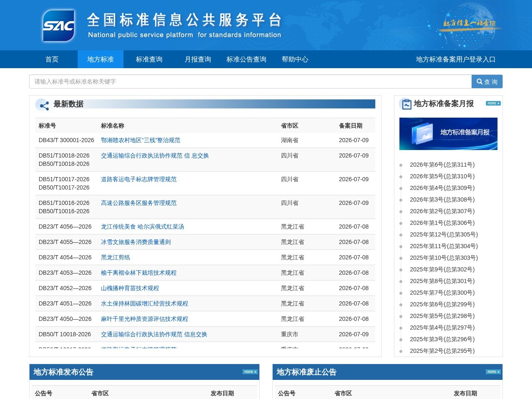
Task: Open 道路客运电子标志牌管理规范 link
Action: pyautogui.click(x=139, y=180)
